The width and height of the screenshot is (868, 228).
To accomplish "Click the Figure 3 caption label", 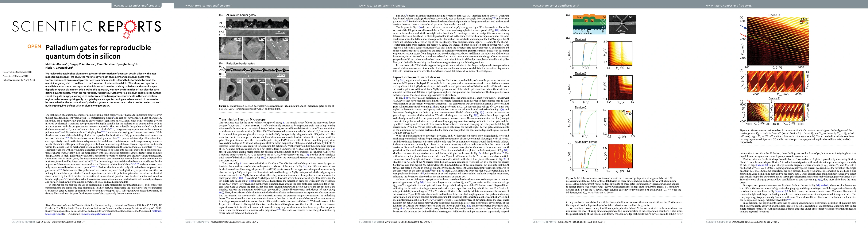I will point(744,130).
